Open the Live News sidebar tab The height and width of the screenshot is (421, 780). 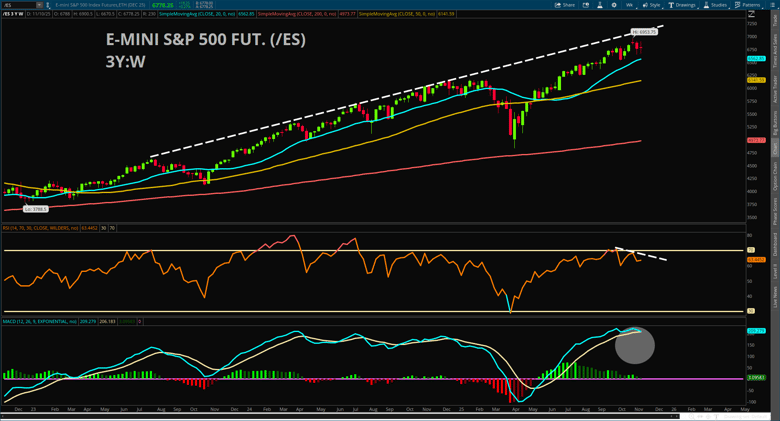(x=775, y=297)
